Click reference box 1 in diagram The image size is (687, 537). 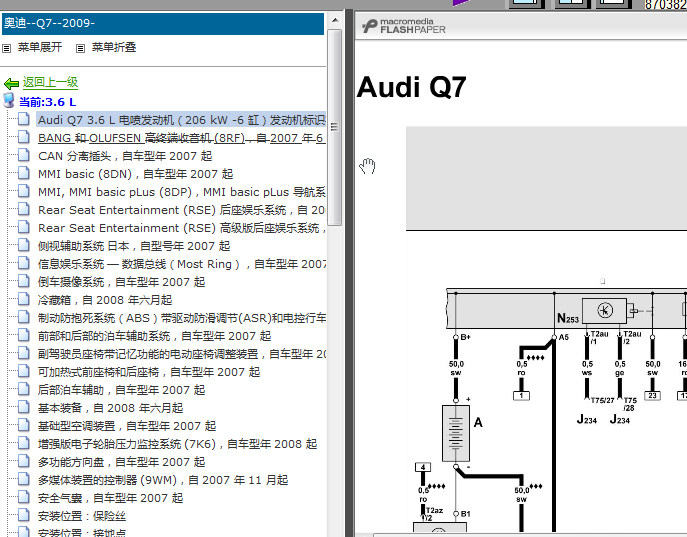coord(521,396)
